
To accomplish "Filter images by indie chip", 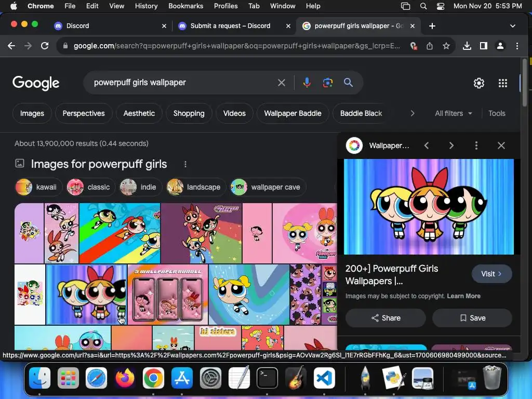I will click(x=140, y=187).
